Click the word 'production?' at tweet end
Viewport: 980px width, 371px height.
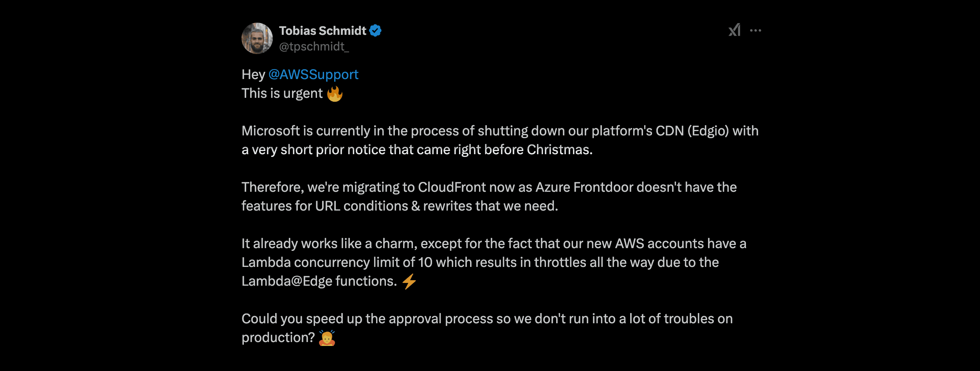coord(278,338)
